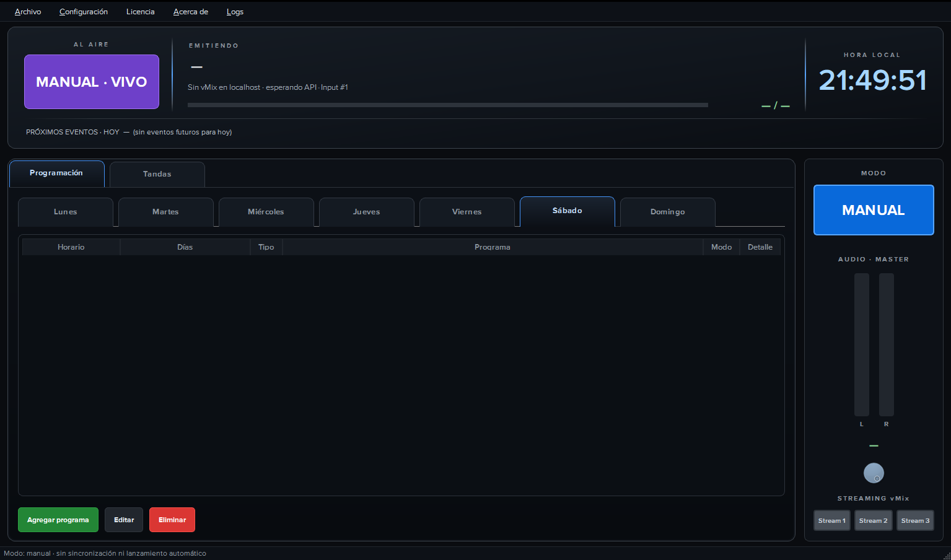Switch to the Tandas tab

[x=157, y=174]
